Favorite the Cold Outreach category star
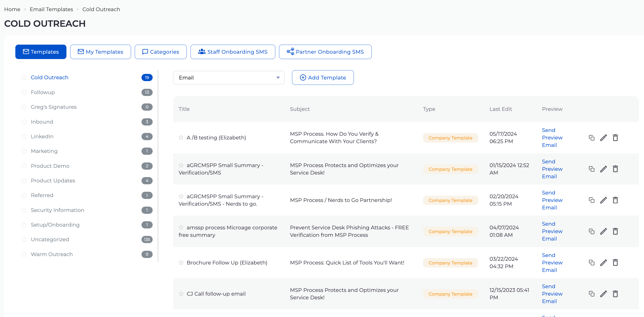Image resolution: width=644 pixels, height=317 pixels. (24, 77)
